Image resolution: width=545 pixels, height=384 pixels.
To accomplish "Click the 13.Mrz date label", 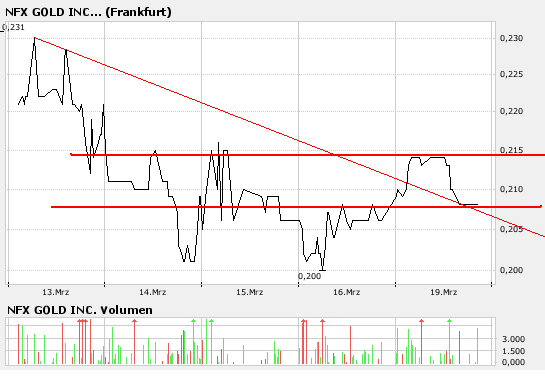I will (56, 292).
